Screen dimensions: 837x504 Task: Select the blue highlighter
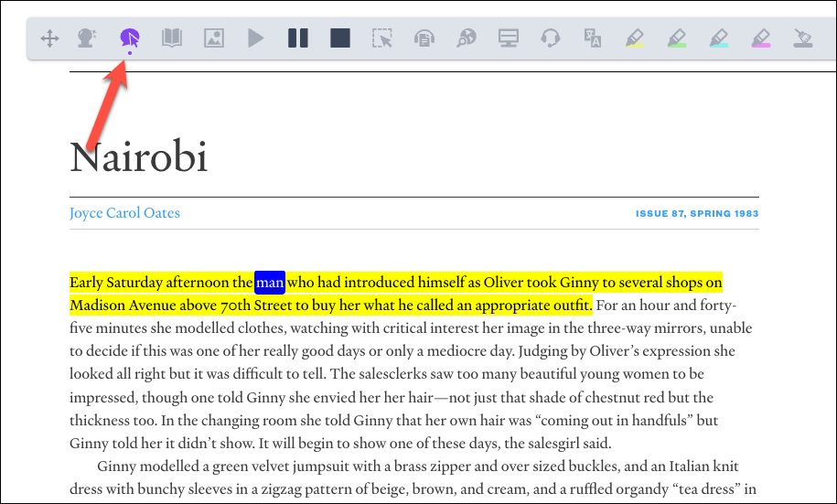point(719,38)
